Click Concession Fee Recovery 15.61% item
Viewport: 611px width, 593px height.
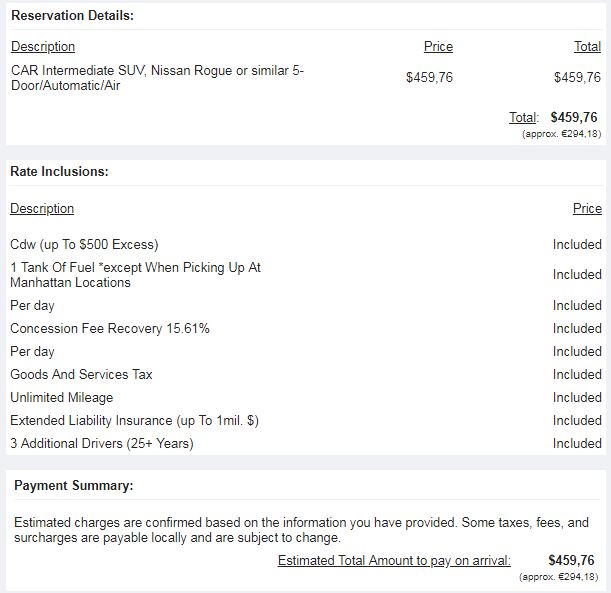pos(110,328)
